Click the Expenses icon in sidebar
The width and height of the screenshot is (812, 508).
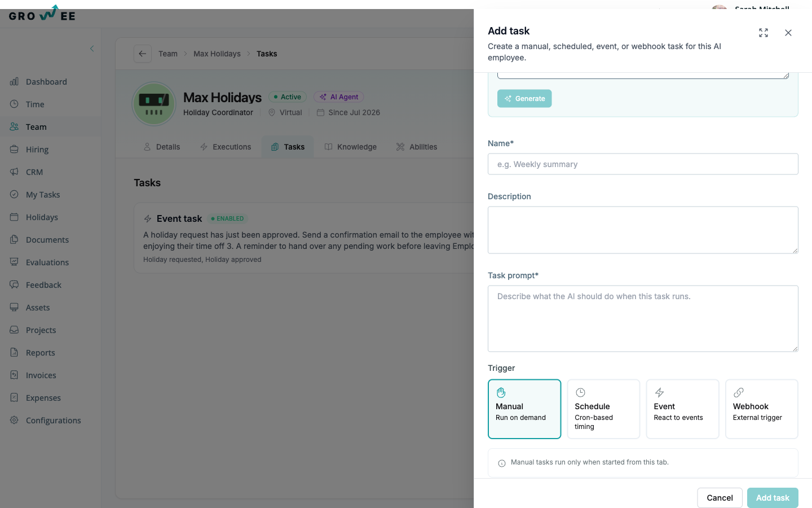coord(14,398)
